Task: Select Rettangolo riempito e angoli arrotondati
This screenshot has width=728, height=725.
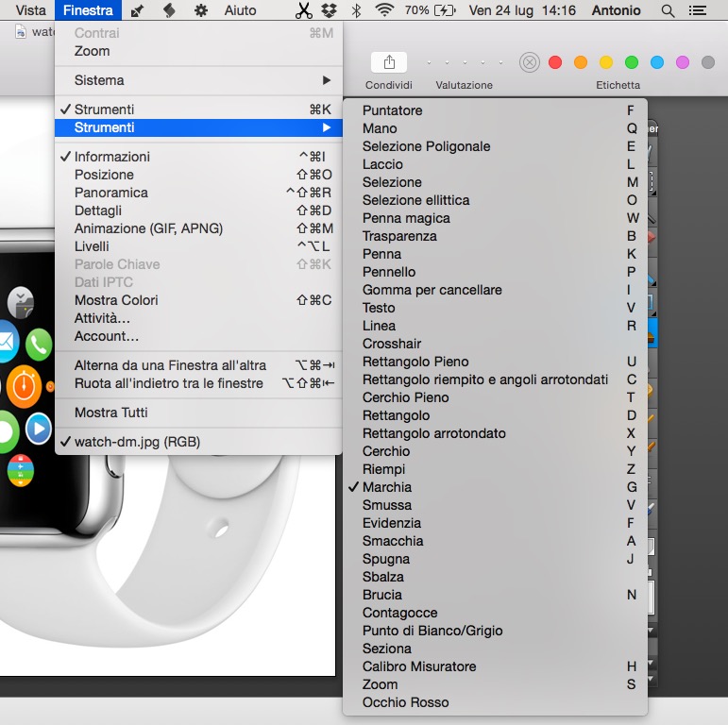Action: pos(495,379)
